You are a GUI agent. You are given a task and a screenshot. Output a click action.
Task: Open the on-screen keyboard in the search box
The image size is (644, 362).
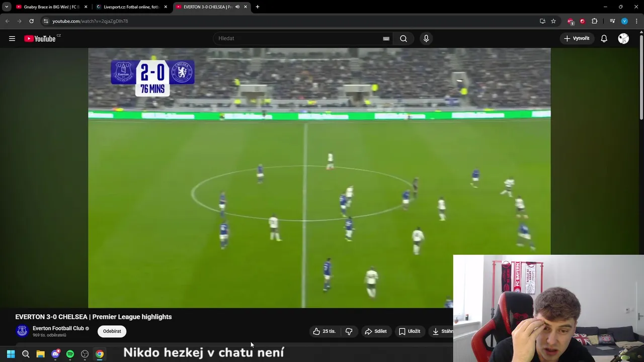pyautogui.click(x=386, y=38)
